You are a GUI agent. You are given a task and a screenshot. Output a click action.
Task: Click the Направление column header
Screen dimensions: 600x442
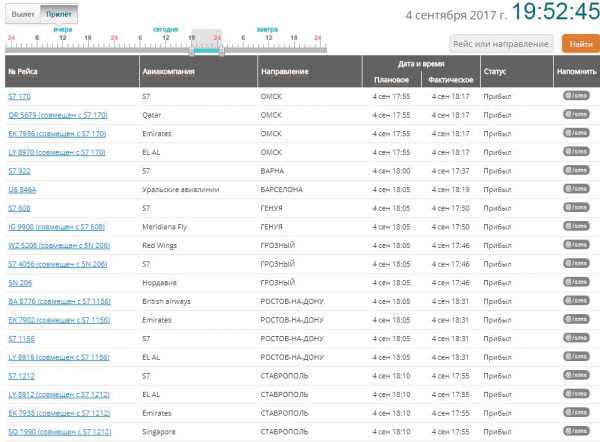pyautogui.click(x=284, y=72)
